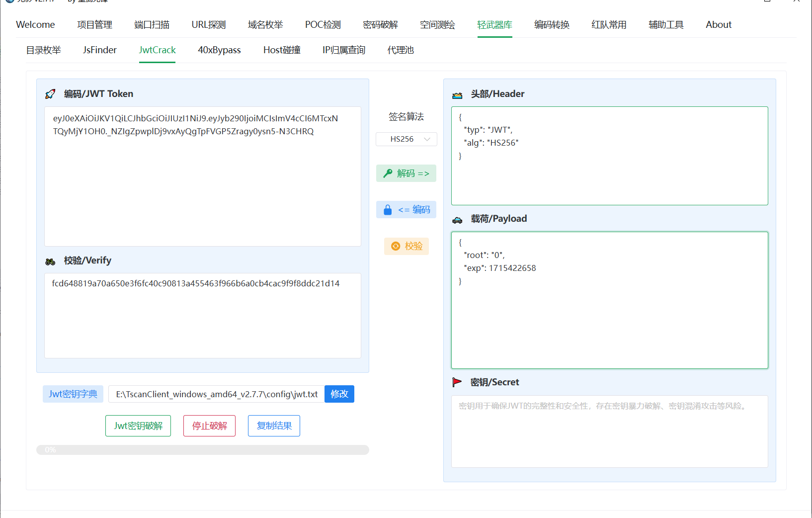Open the JsFinder sub-tab
The image size is (812, 518).
click(x=100, y=50)
